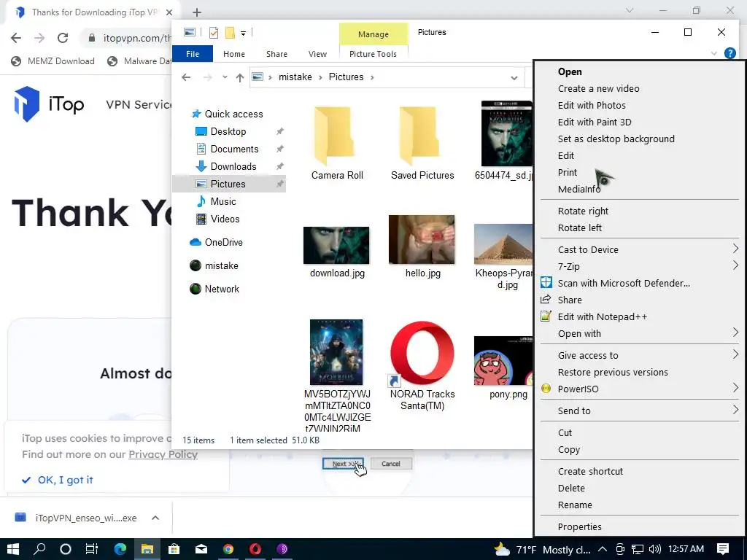747x560 pixels.
Task: Go back in File Explorer navigation
Action: (x=186, y=77)
